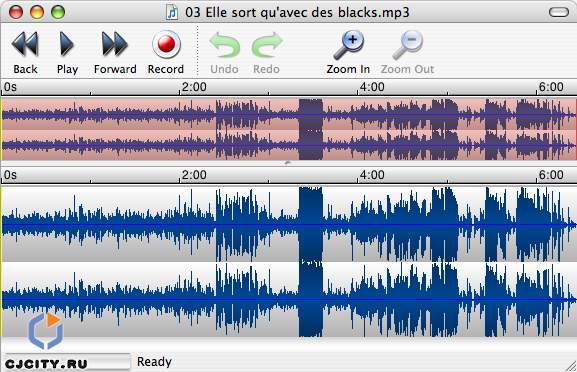Click the Ready status text

[154, 362]
